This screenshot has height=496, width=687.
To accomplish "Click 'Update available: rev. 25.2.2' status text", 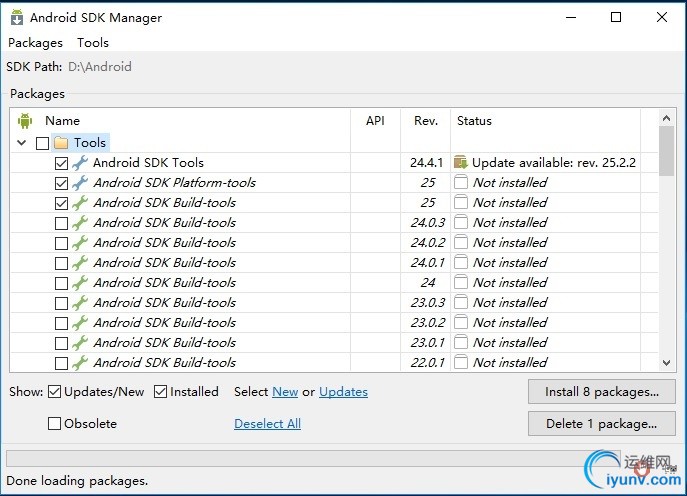I will pos(554,163).
